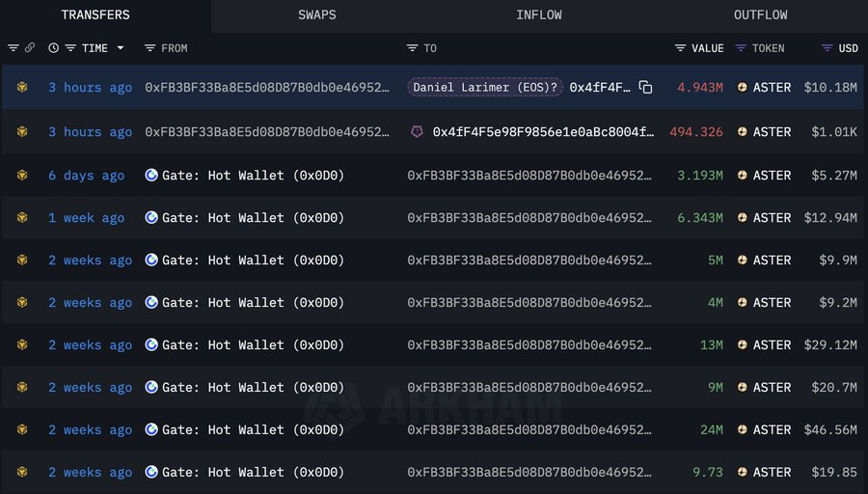Expand the TIME sort dropdown arrow

[121, 48]
